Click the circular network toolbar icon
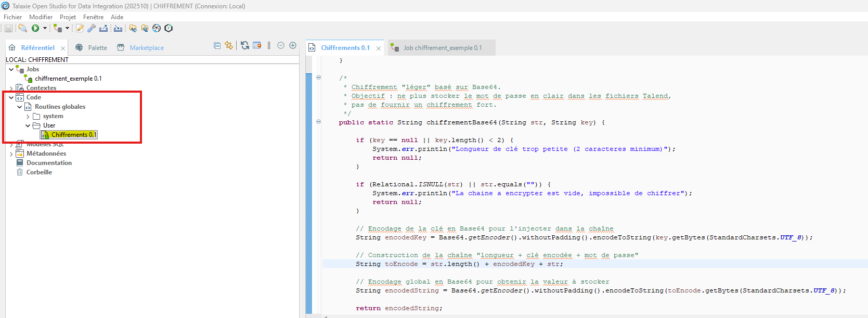The width and height of the screenshot is (868, 318). (157, 28)
